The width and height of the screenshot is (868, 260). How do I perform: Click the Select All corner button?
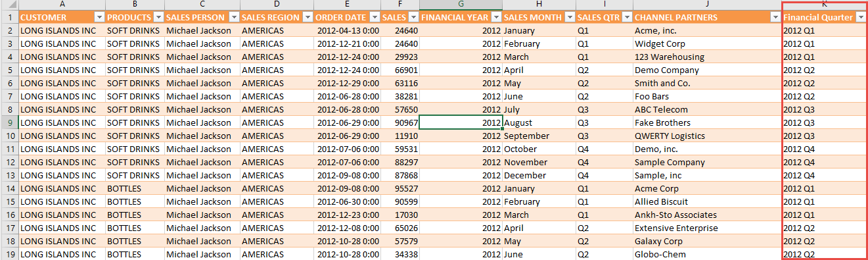point(9,5)
